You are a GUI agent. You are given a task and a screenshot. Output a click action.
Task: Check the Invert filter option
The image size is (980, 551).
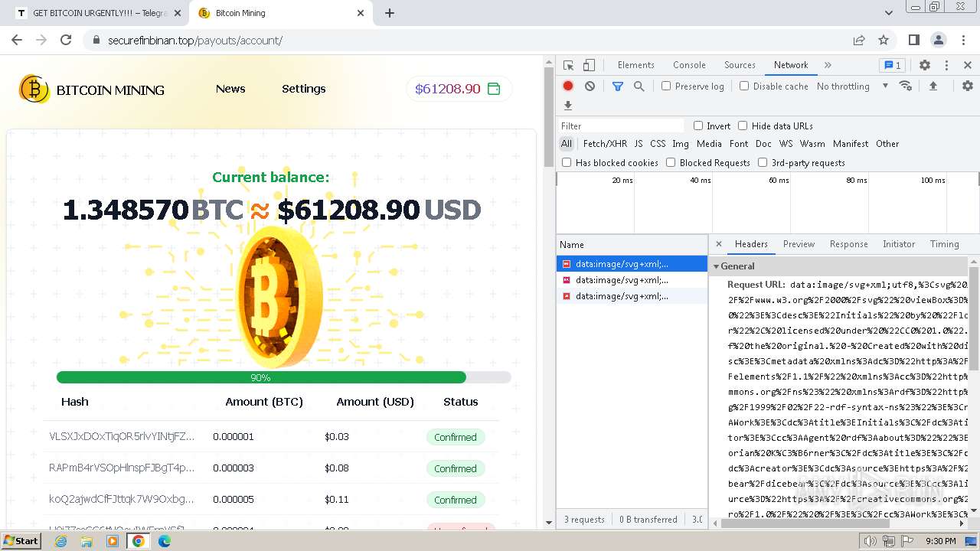click(698, 126)
